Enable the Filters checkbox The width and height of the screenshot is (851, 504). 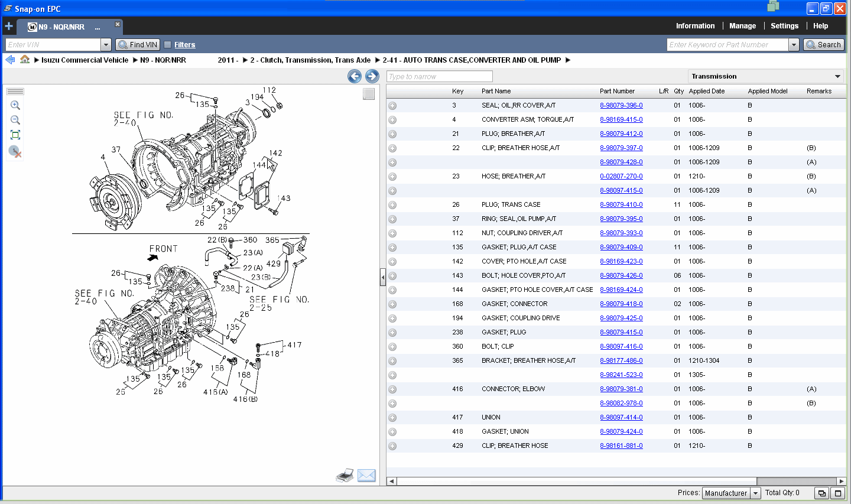pyautogui.click(x=168, y=45)
